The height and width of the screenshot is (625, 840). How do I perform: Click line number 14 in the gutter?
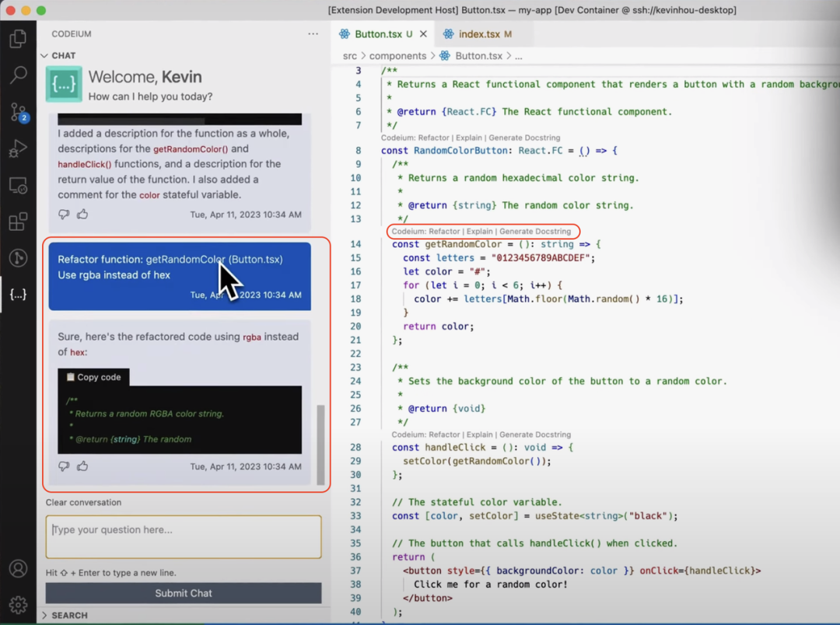point(355,244)
